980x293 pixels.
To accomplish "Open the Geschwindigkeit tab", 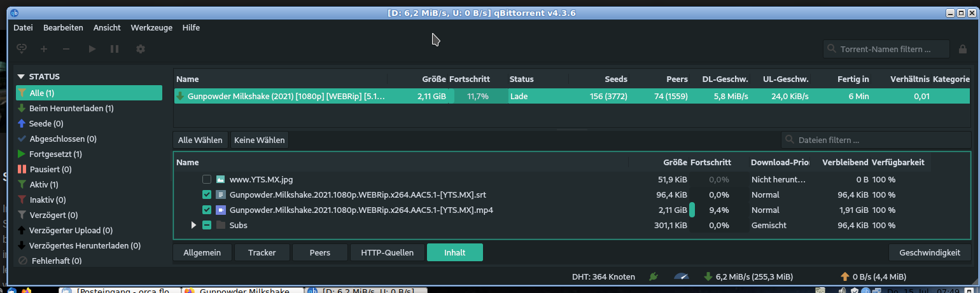I will click(930, 252).
